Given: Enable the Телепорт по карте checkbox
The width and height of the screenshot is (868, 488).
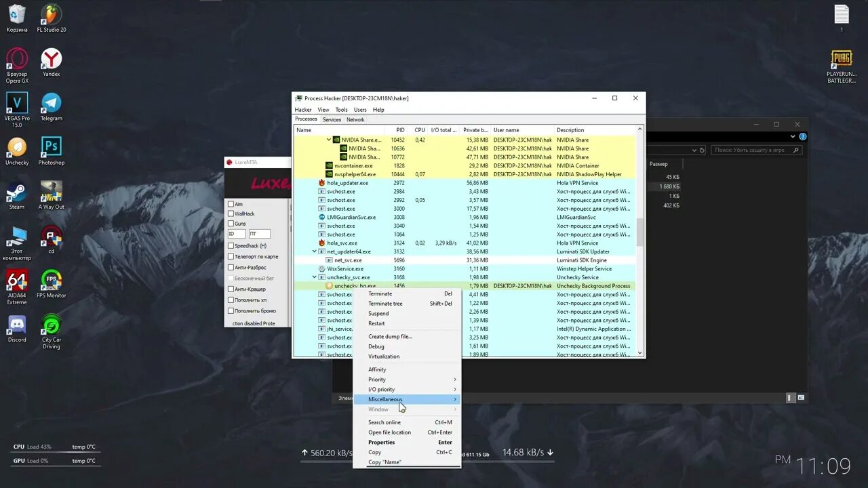Looking at the screenshot, I should coord(231,257).
